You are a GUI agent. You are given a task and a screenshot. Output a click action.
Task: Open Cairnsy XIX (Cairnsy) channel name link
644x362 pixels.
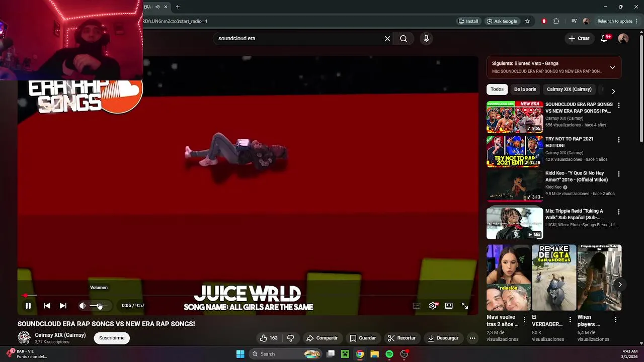[60, 335]
